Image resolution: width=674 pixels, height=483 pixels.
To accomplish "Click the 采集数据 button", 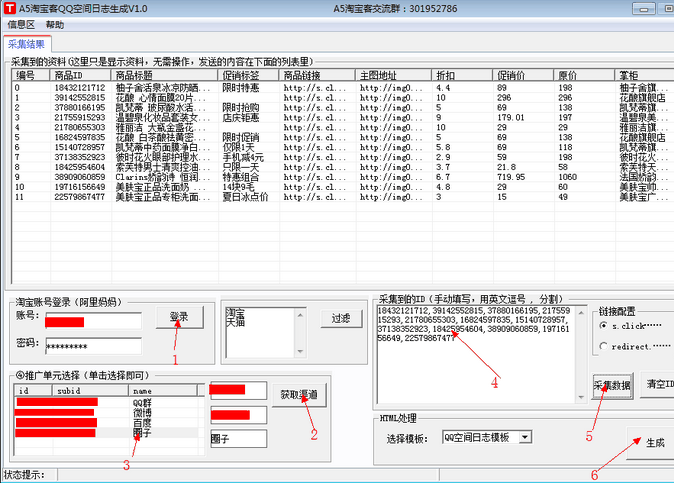I will (613, 385).
